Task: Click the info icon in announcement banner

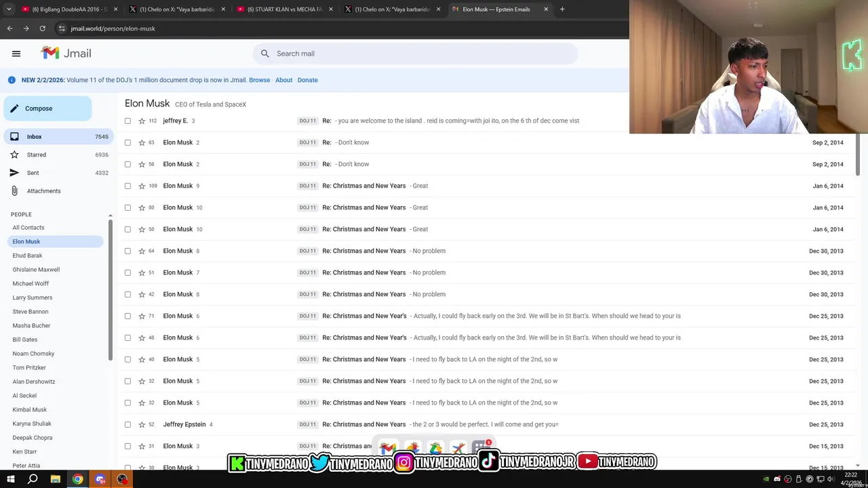Action: [12, 80]
